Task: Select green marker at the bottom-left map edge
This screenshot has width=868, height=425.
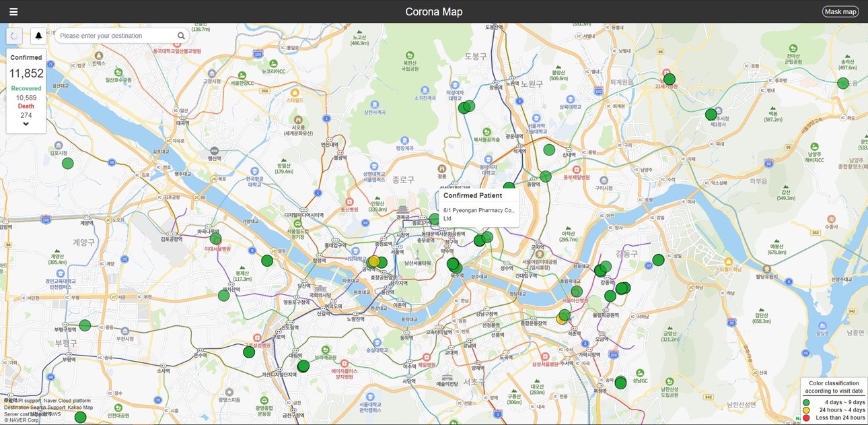Action: pos(80,417)
